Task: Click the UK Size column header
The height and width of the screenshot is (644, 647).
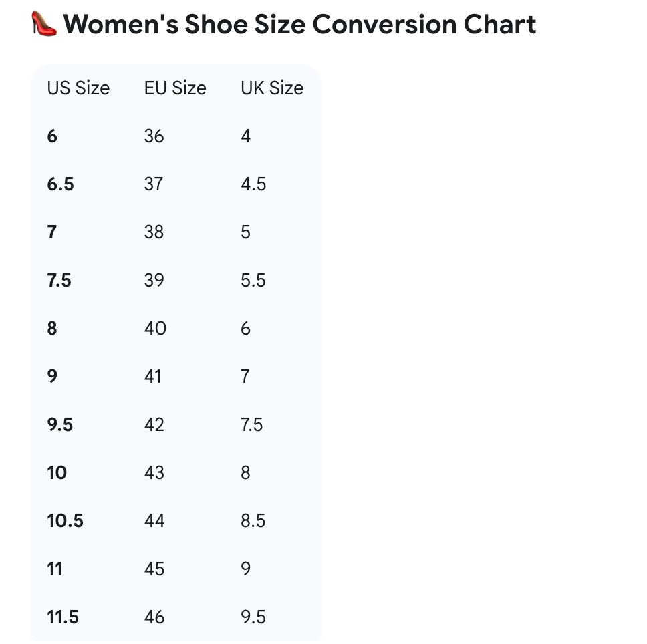Action: pyautogui.click(x=272, y=88)
